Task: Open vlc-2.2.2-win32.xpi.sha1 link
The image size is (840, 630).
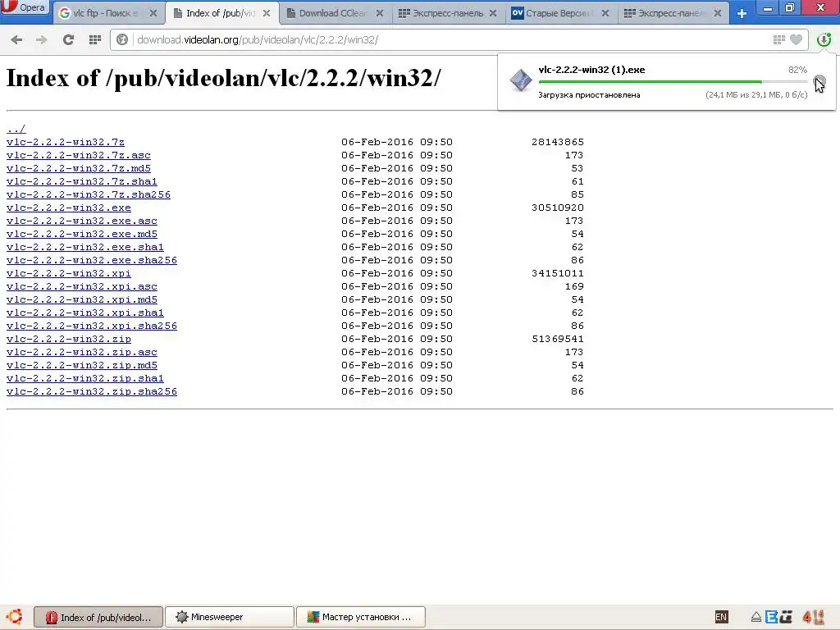Action: [85, 313]
